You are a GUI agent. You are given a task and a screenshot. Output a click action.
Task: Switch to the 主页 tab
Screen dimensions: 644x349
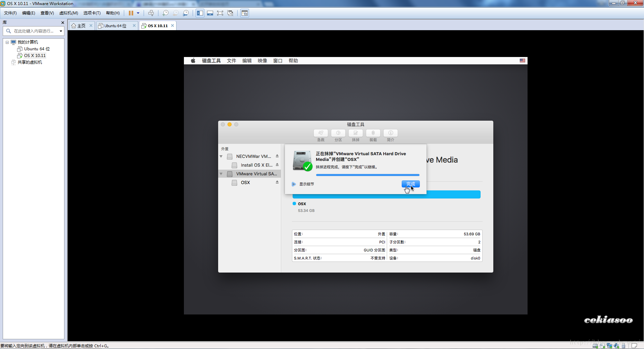(79, 26)
